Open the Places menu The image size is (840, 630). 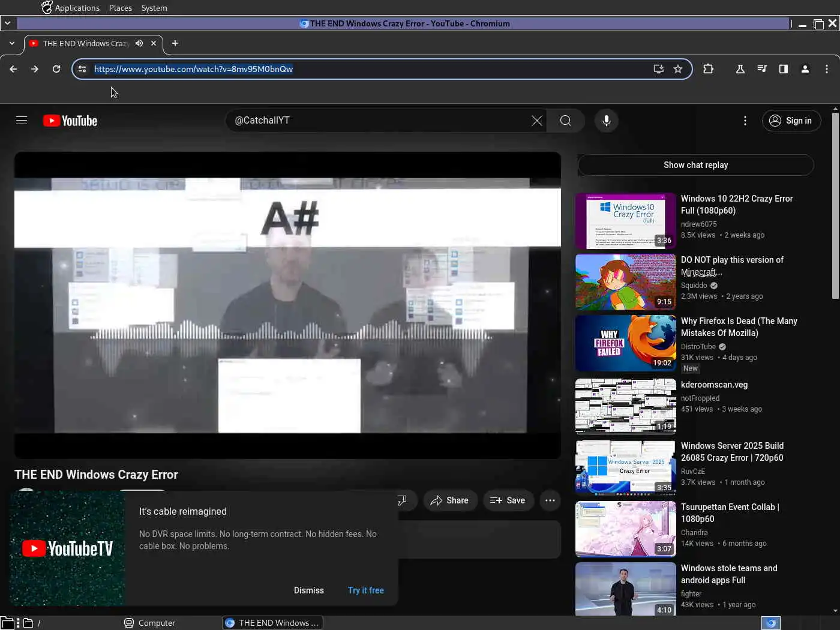point(121,8)
